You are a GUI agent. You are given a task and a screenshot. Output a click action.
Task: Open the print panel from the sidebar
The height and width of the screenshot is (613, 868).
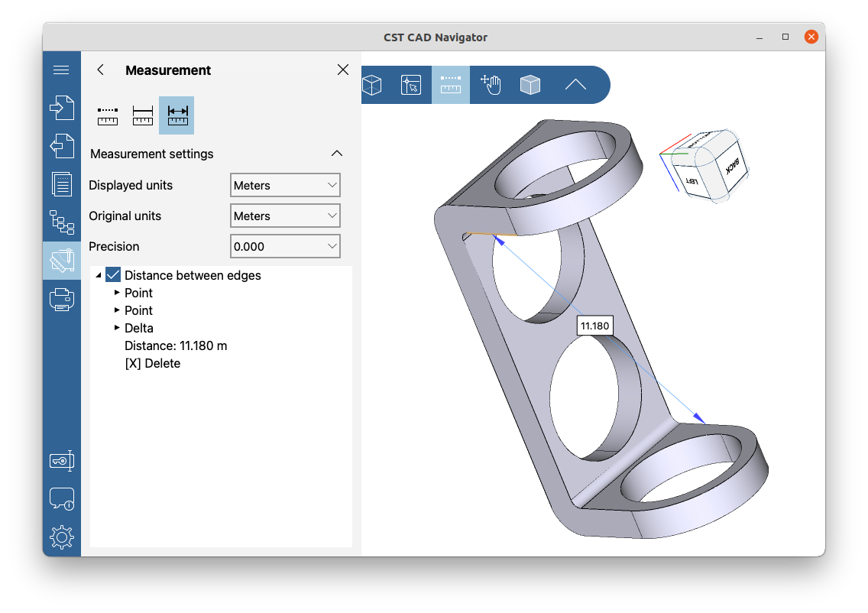[x=62, y=299]
